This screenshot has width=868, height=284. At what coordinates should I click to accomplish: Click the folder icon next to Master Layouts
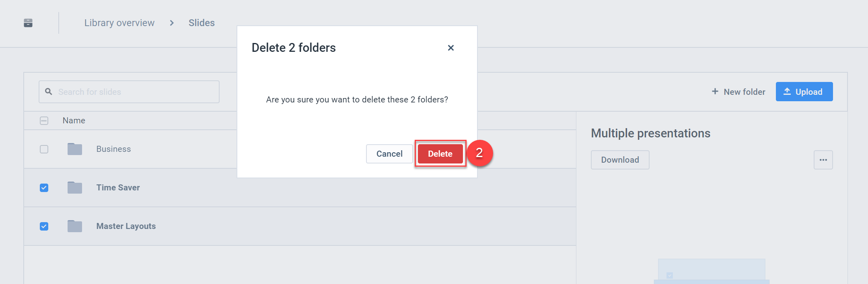(75, 226)
